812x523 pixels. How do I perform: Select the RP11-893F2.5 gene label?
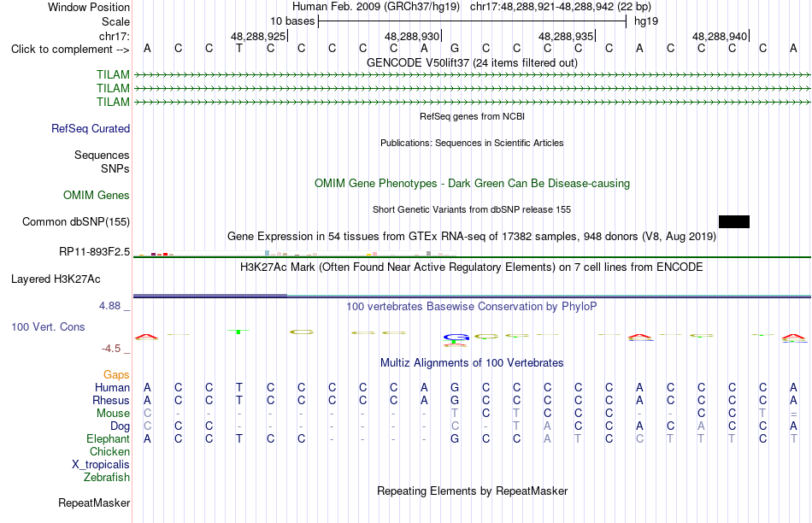tap(94, 251)
